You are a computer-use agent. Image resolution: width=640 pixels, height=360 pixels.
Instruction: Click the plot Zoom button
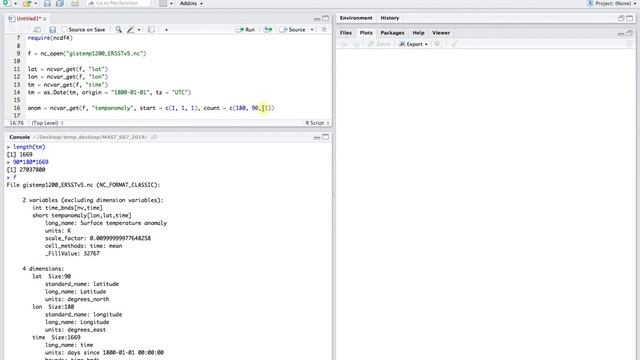379,44
